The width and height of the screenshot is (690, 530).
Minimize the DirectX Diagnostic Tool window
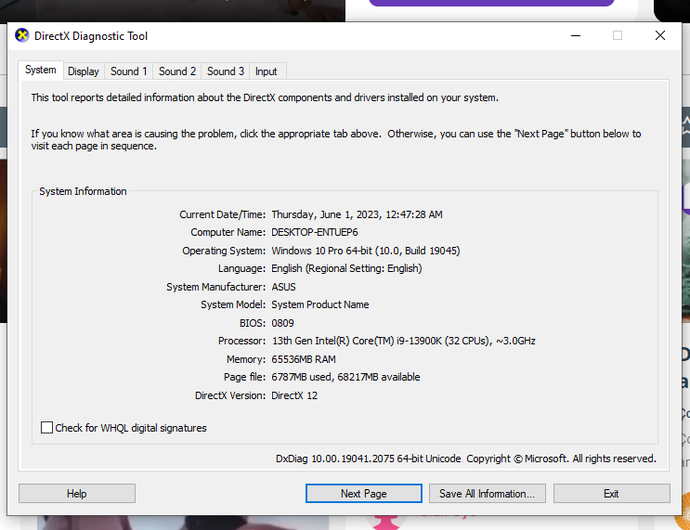click(x=576, y=36)
